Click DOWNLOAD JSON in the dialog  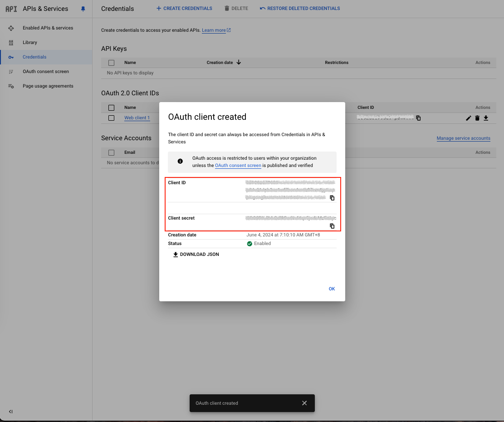coord(196,255)
